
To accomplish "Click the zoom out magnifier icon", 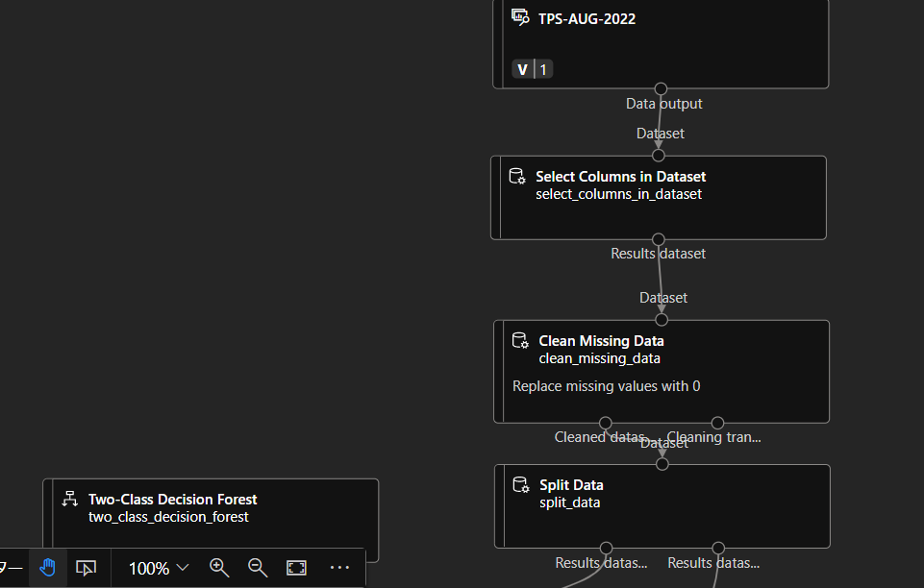I will (257, 568).
